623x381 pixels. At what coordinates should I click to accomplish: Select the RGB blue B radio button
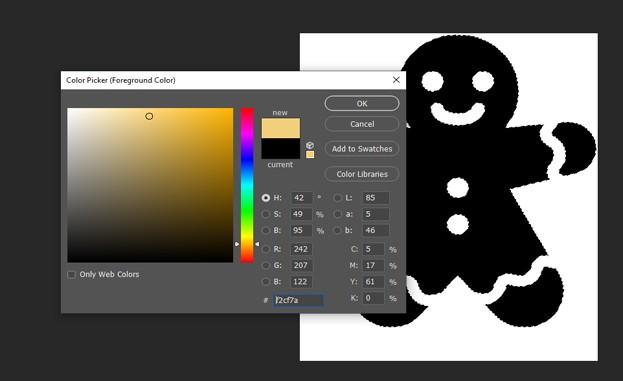pos(266,282)
